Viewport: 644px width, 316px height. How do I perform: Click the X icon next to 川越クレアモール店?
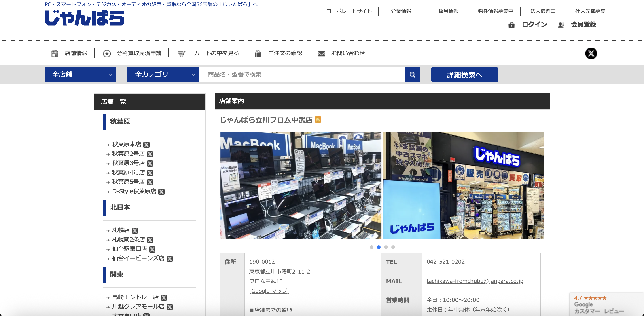pos(170,307)
